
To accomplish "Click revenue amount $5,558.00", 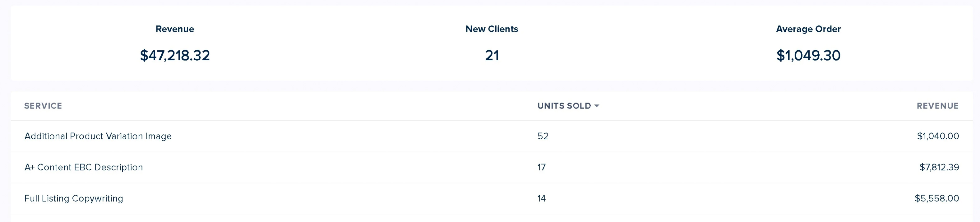I will tap(937, 198).
